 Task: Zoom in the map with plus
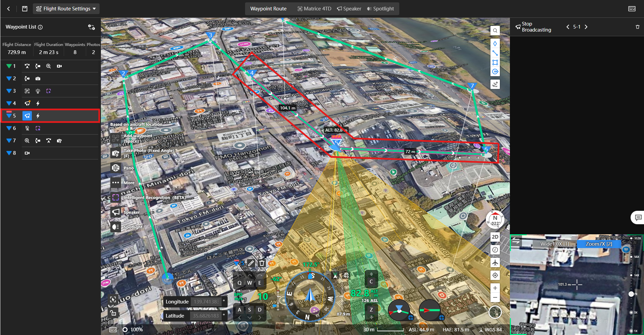[x=495, y=288]
